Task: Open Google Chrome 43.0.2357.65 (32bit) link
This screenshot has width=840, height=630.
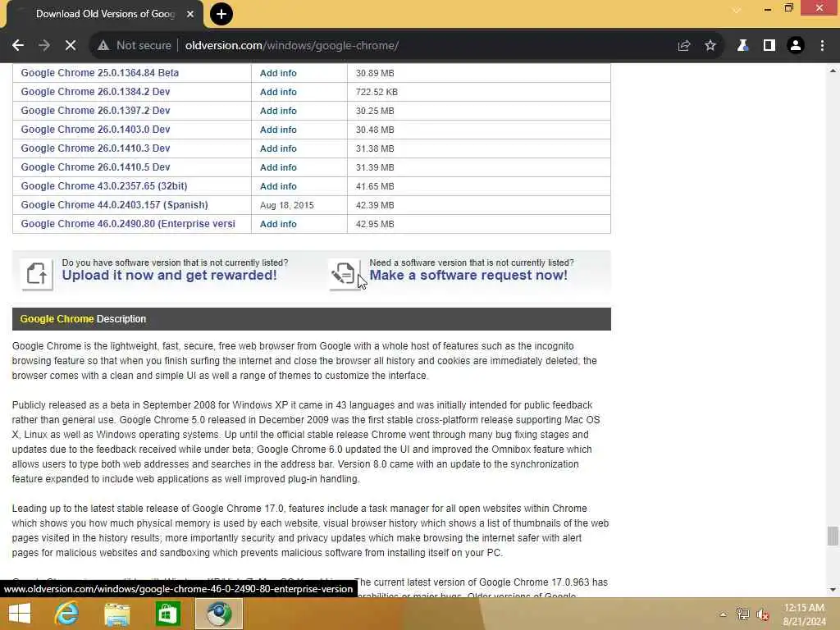Action: click(104, 186)
